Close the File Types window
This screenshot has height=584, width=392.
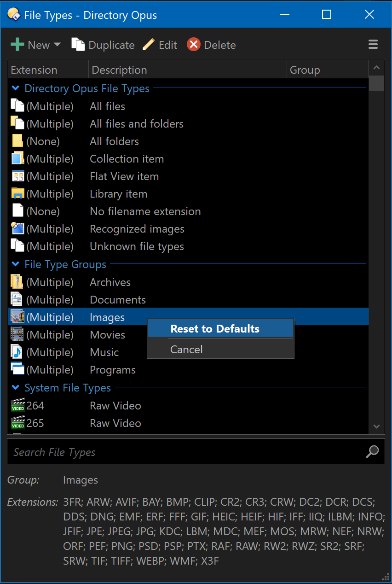[x=369, y=15]
